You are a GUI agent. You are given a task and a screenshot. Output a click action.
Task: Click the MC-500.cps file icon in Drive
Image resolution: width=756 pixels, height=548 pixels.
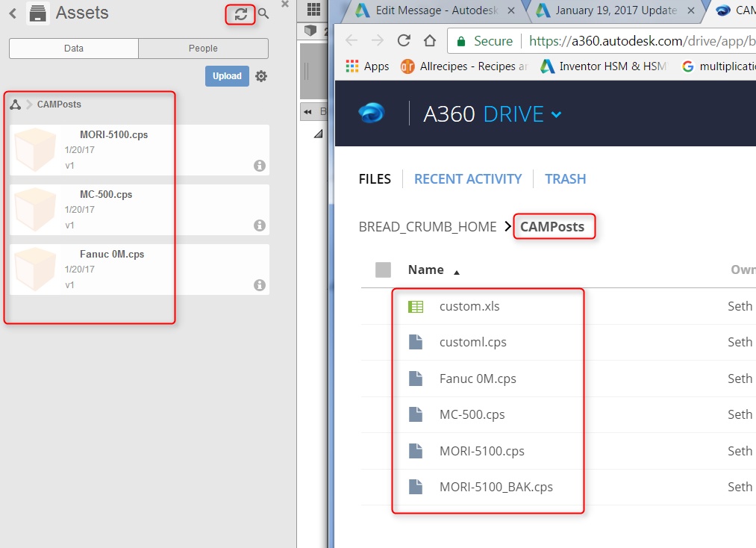pos(416,414)
